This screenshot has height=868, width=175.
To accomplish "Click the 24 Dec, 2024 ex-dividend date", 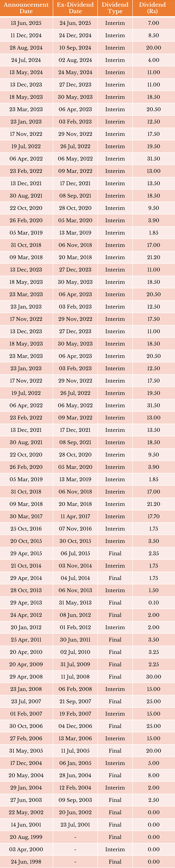I will tap(75, 35).
